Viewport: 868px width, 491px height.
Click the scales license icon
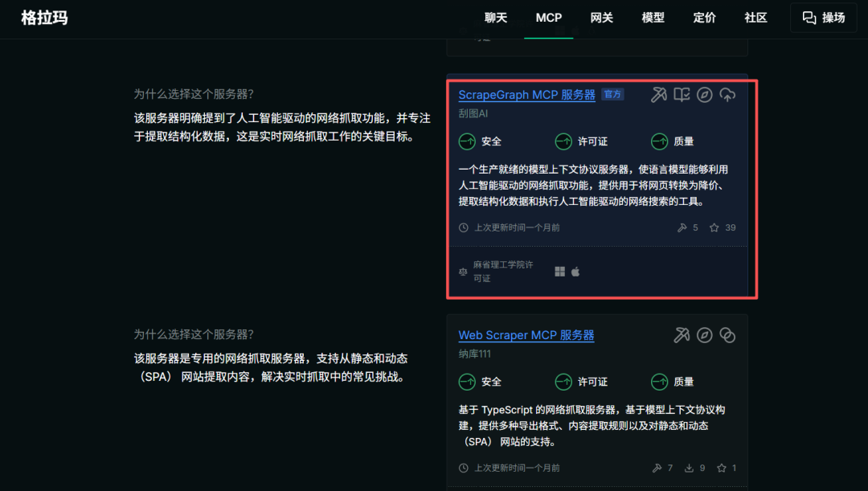[x=463, y=272]
